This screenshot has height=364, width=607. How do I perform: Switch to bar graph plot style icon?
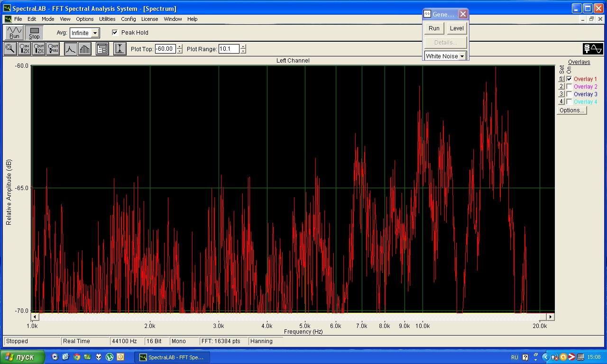point(85,49)
